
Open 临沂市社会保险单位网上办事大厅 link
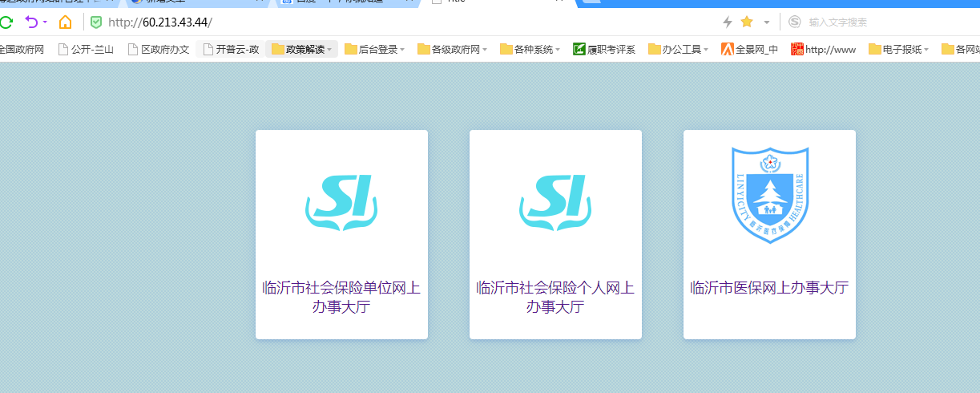point(341,297)
